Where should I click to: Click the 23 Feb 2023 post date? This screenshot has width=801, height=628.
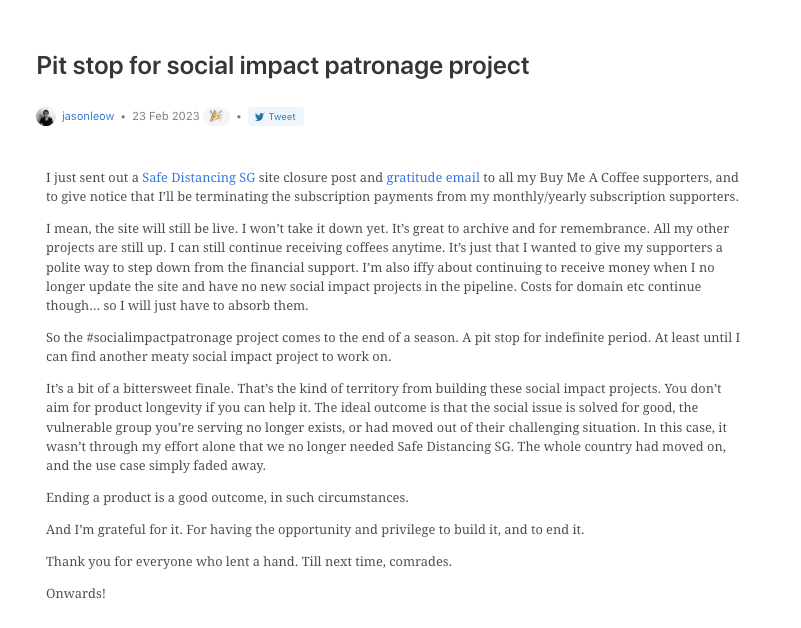166,117
